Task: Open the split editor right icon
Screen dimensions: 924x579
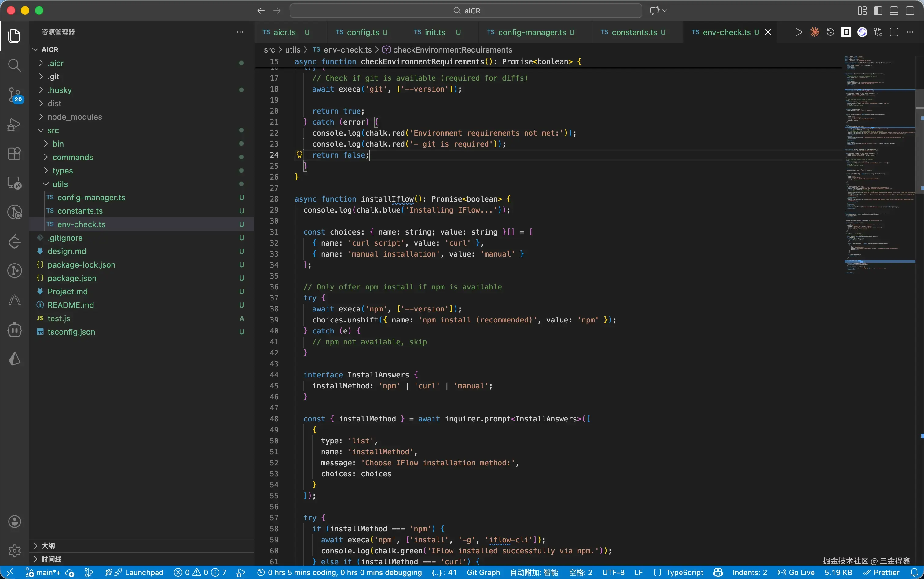Action: click(x=894, y=32)
